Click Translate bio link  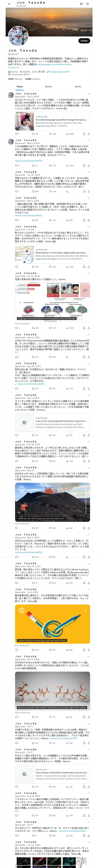coord(14,67)
